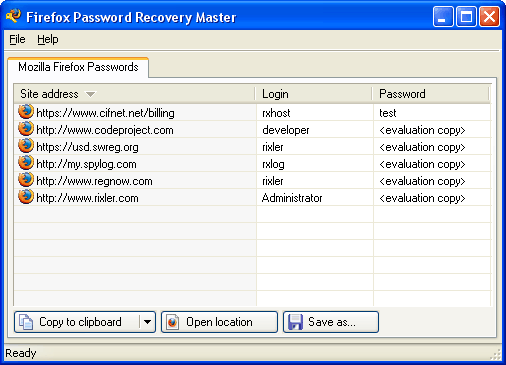Select the Administrator login cell
The height and width of the screenshot is (365, 506).
(x=315, y=198)
